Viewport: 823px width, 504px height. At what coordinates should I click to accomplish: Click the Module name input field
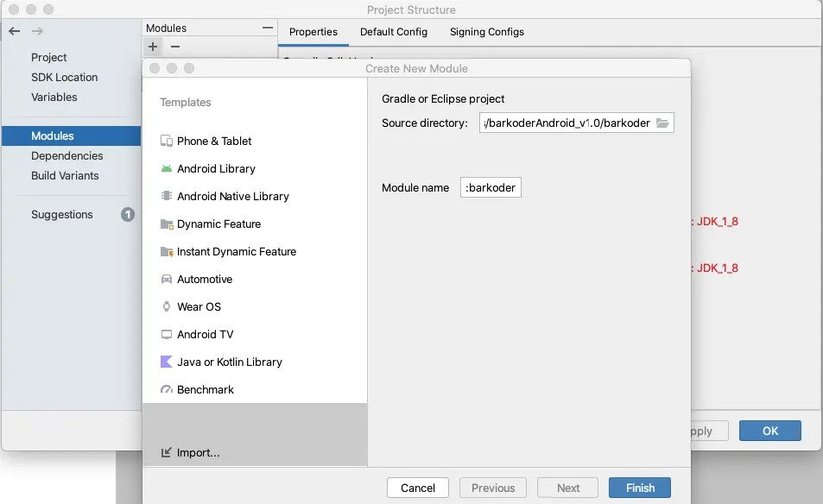point(491,187)
